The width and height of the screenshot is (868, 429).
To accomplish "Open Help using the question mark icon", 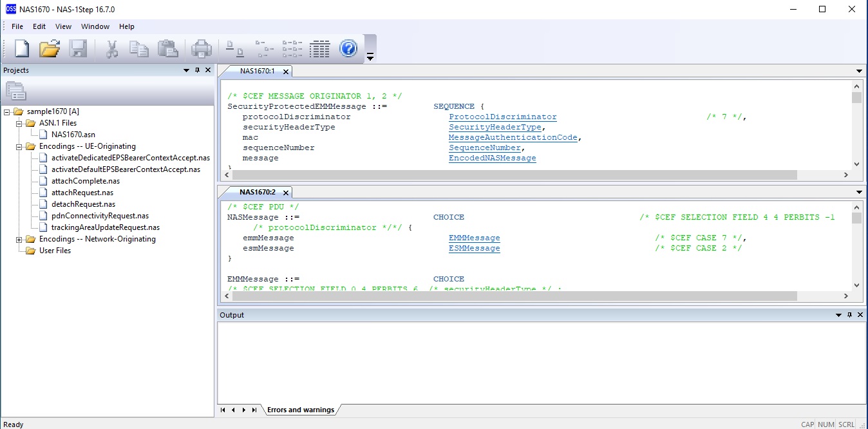I will [x=348, y=49].
